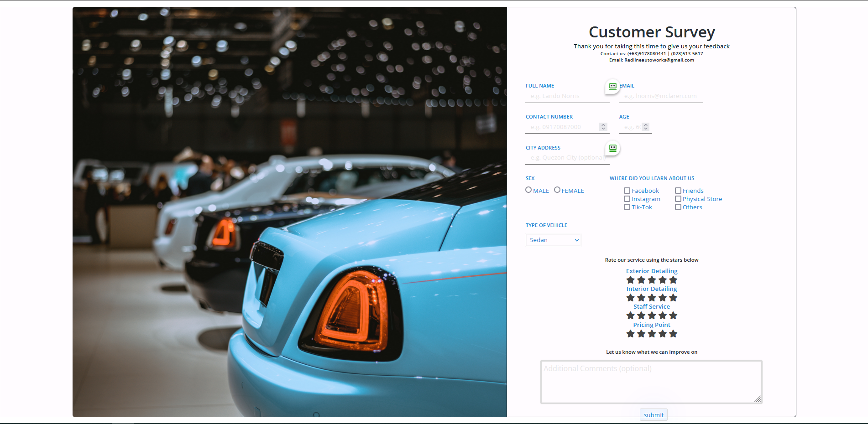Viewport: 868px width, 424px height.
Task: Check the Tik-Tok checkbox
Action: [x=627, y=207]
